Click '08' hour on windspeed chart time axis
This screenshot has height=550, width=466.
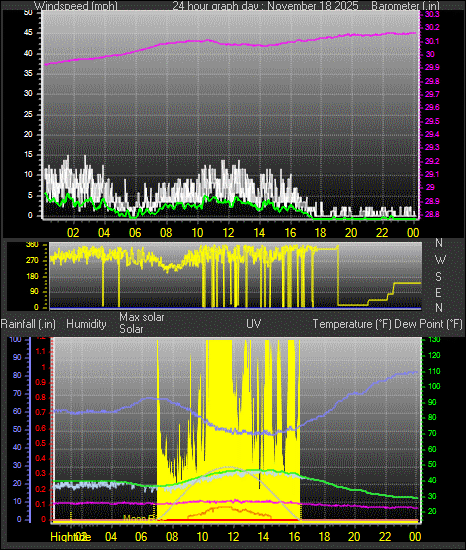coord(166,233)
